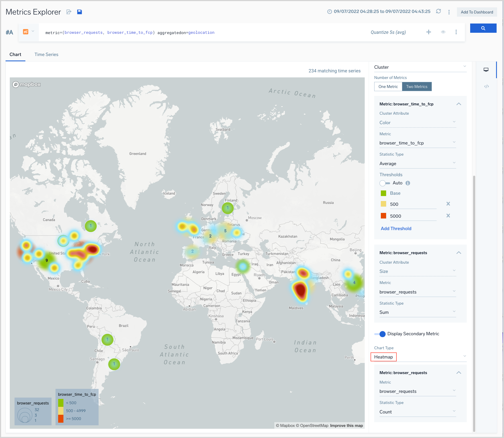Viewport: 504px width, 438px height.
Task: Select the Chart tab
Action: pos(15,54)
